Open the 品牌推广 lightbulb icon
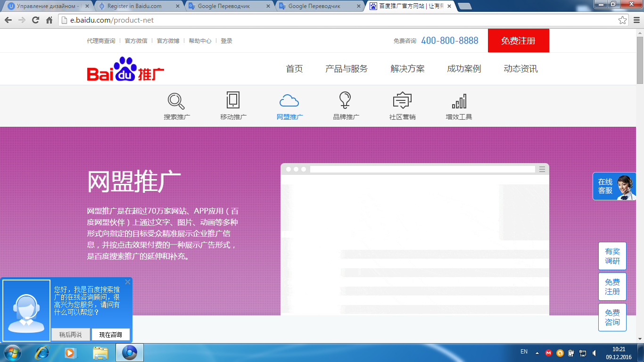The width and height of the screenshot is (644, 362). point(346,100)
